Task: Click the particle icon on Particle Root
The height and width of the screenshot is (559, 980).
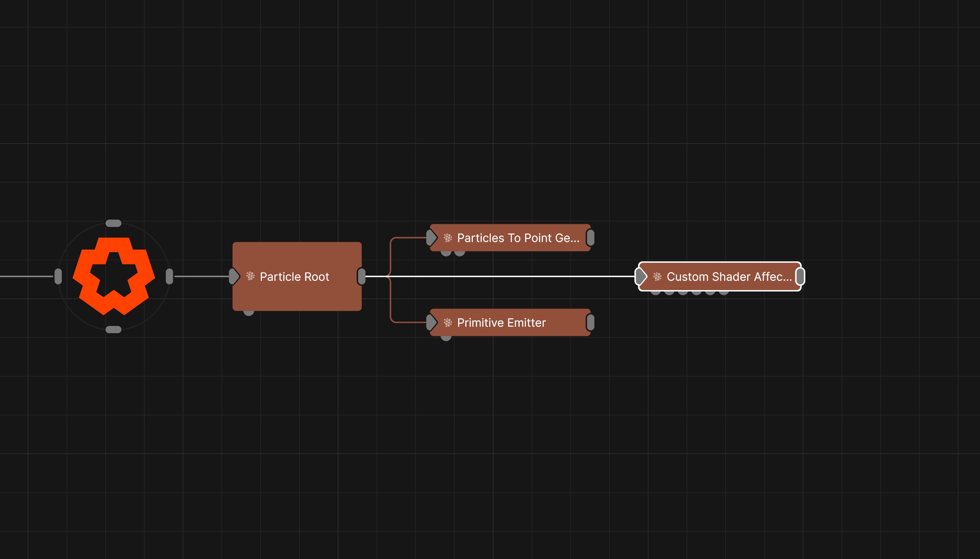Action: point(250,276)
